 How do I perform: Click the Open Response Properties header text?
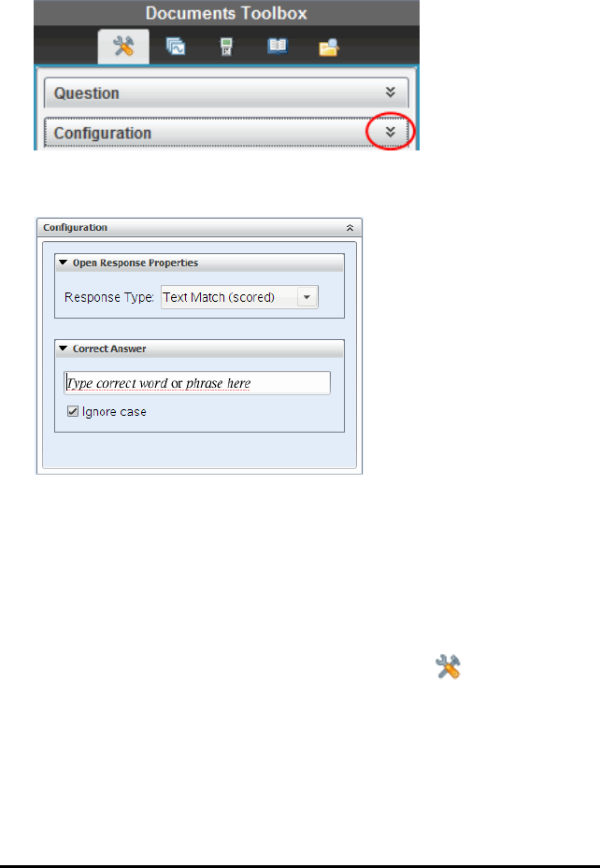click(x=136, y=263)
